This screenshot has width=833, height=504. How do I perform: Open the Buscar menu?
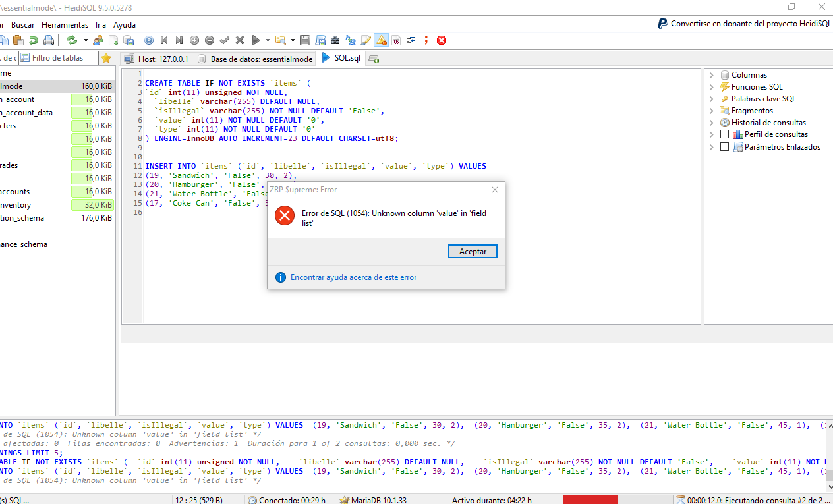click(23, 24)
